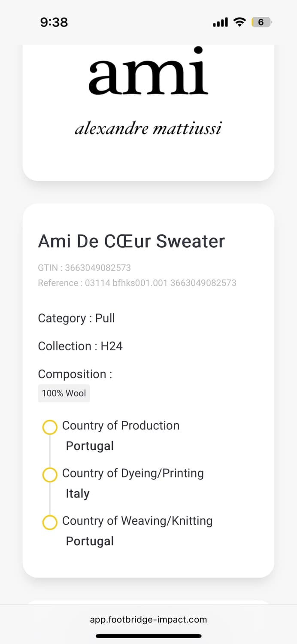297x644 pixels.
Task: Tap the Collection : H24 text
Action: click(80, 346)
